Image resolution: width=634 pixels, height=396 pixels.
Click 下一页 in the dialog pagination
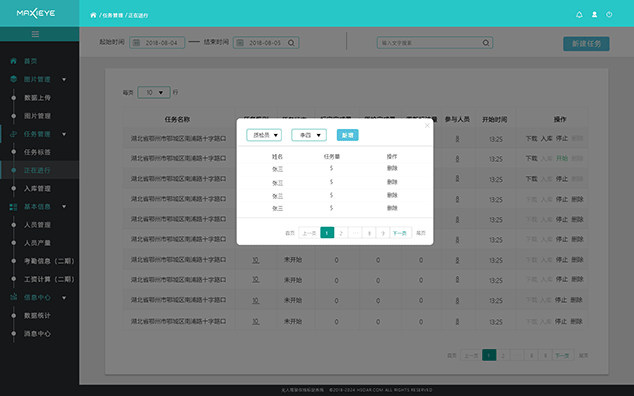(x=400, y=233)
